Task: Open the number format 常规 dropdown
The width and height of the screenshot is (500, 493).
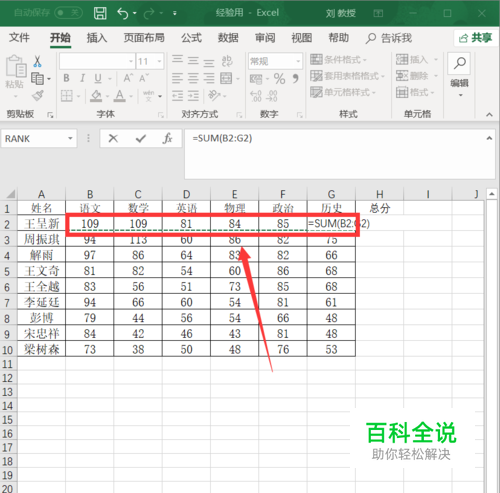Action: point(298,61)
